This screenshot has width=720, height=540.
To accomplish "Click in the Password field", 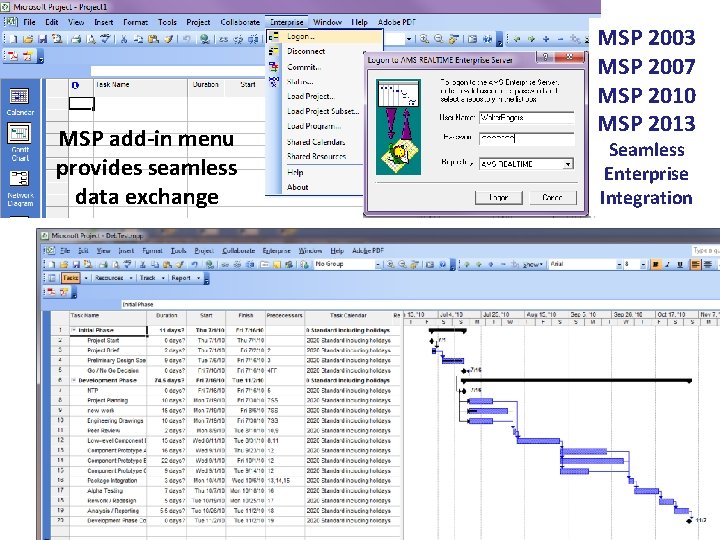I will point(526,138).
